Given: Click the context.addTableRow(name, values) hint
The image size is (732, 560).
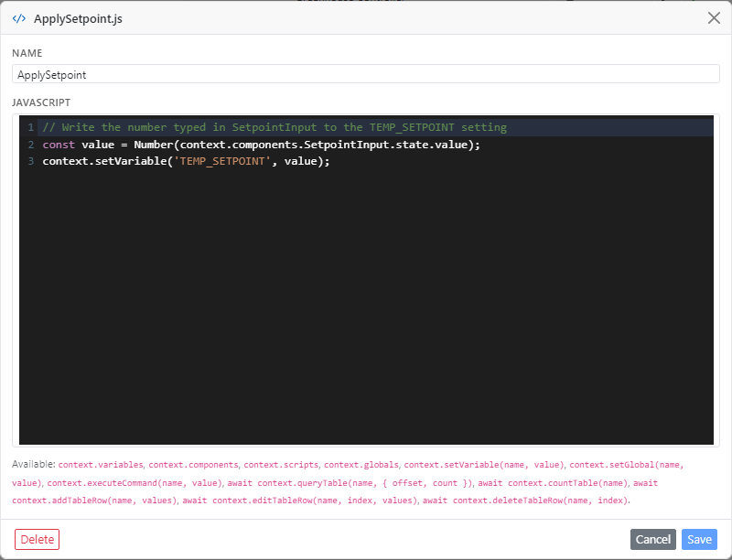Looking at the screenshot, I should pos(94,501).
